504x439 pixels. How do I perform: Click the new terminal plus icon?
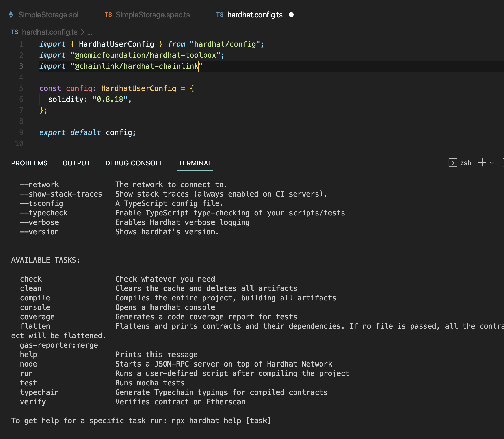tap(482, 163)
